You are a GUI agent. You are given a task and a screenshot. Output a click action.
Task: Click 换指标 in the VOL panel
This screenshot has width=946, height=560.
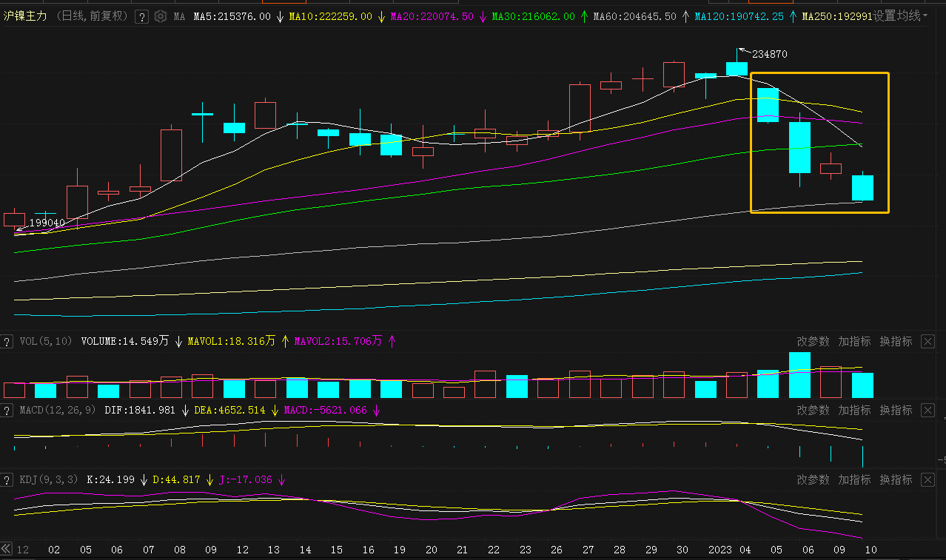(896, 341)
